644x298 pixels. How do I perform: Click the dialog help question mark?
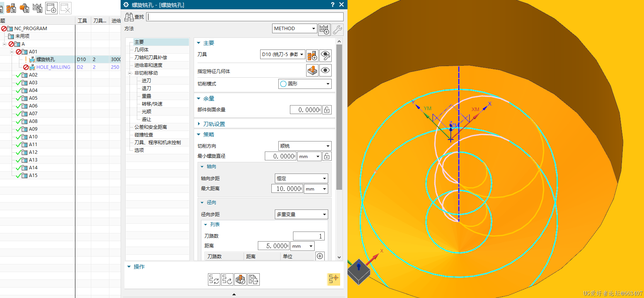pyautogui.click(x=332, y=5)
